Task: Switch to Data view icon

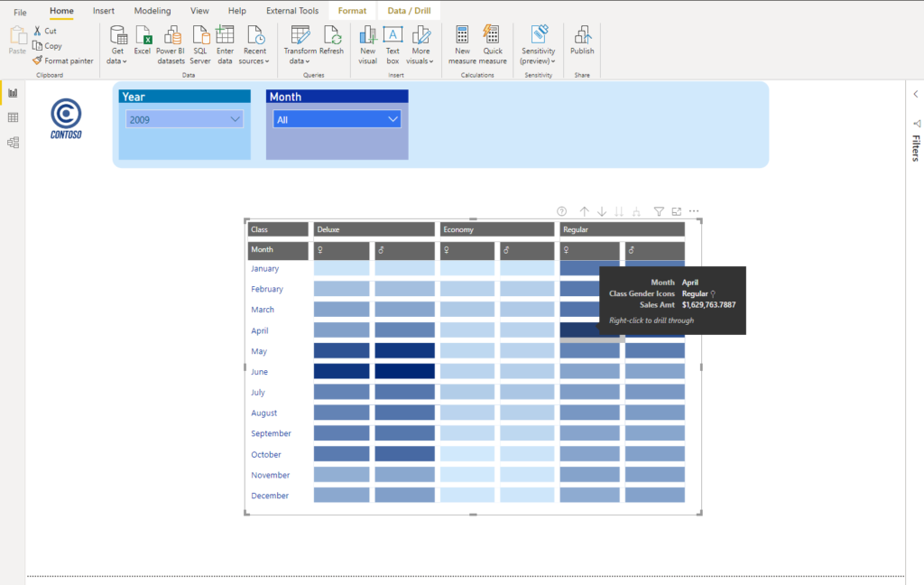Action: tap(13, 118)
